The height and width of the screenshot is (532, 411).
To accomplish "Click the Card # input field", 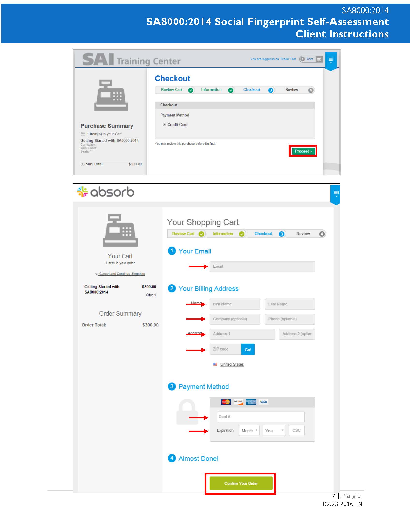I will point(261,417).
